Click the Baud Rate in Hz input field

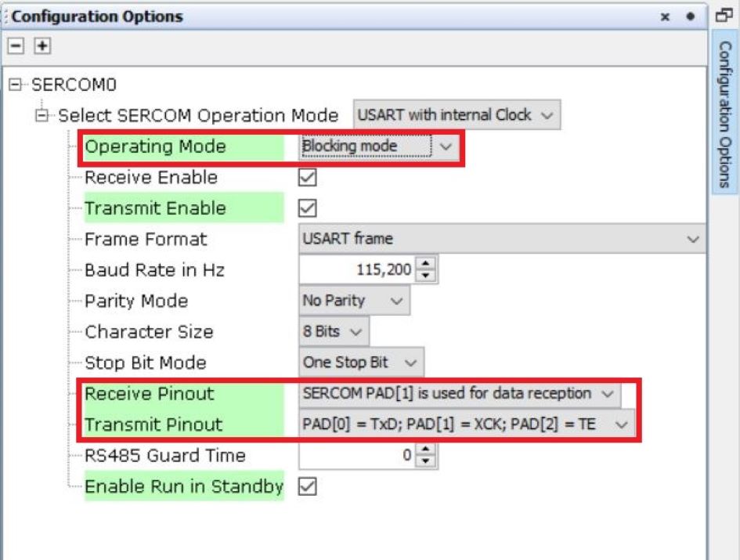coord(357,270)
